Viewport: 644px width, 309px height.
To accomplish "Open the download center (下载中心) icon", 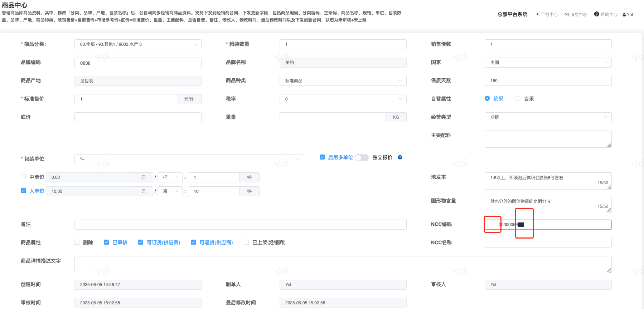I will [537, 15].
